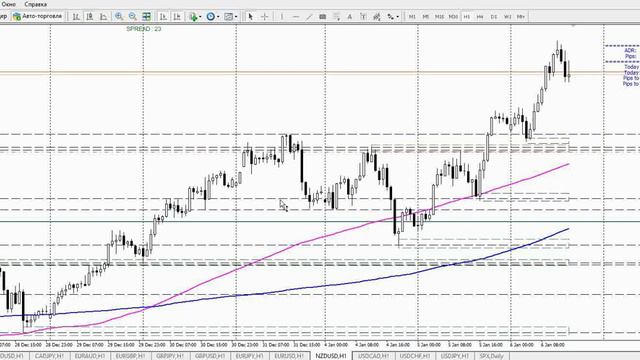The width and height of the screenshot is (640, 360).
Task: Select the vertical line tool
Action: (282, 17)
